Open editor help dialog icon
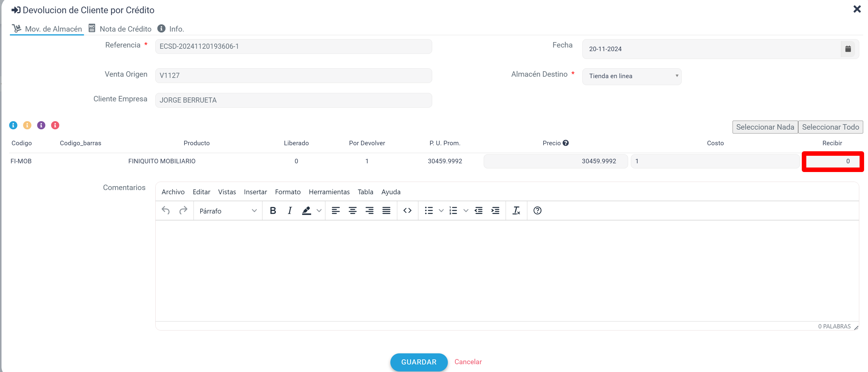The image size is (868, 372). (x=538, y=211)
